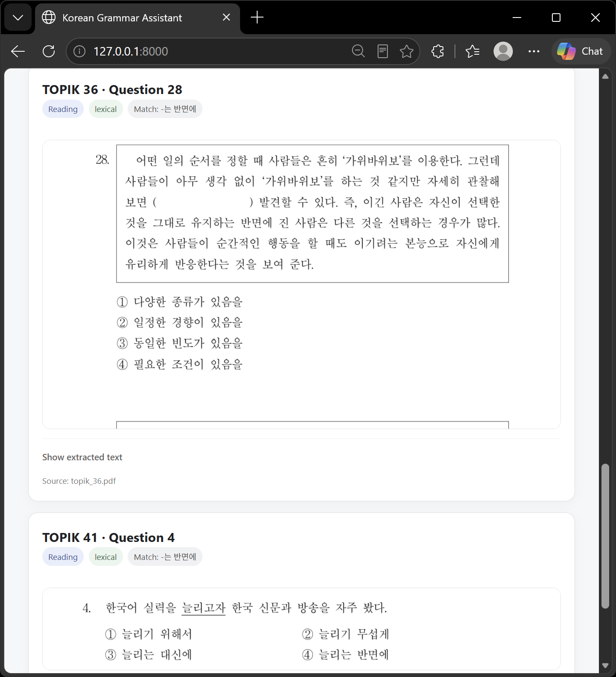Screen dimensions: 616x677
Task: Click the underlined word 늘리고자
Action: click(203, 608)
